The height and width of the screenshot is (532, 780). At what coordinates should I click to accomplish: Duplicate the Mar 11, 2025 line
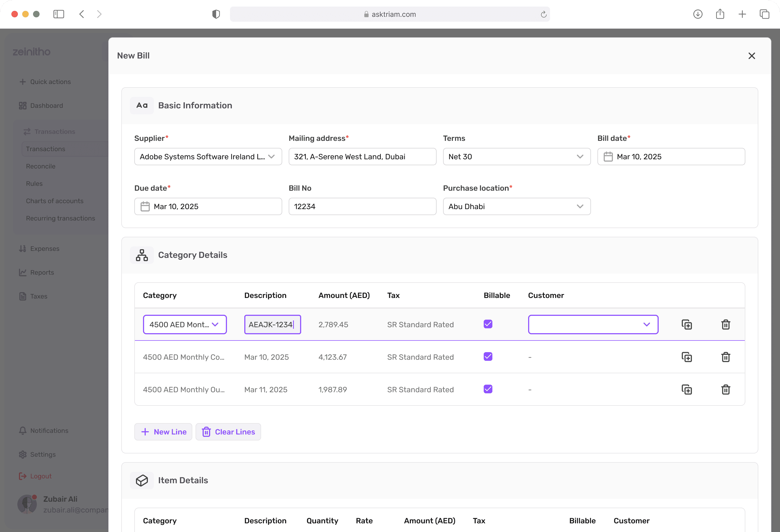[x=687, y=390]
